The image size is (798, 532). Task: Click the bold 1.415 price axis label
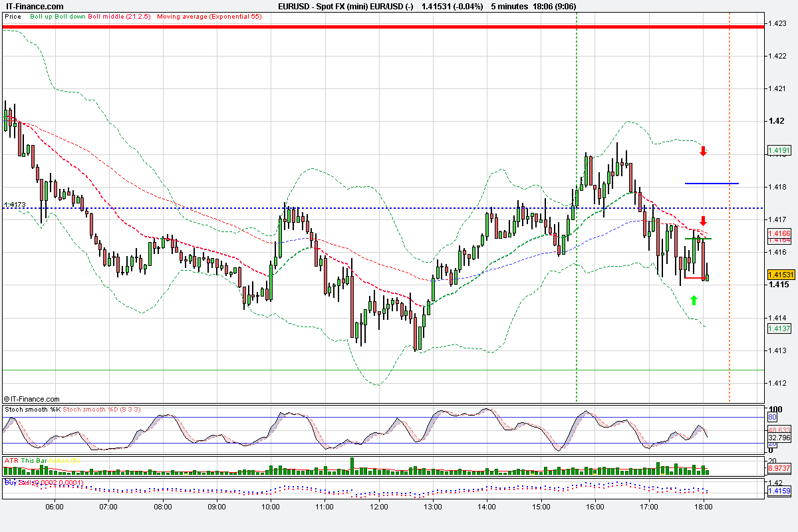click(778, 285)
